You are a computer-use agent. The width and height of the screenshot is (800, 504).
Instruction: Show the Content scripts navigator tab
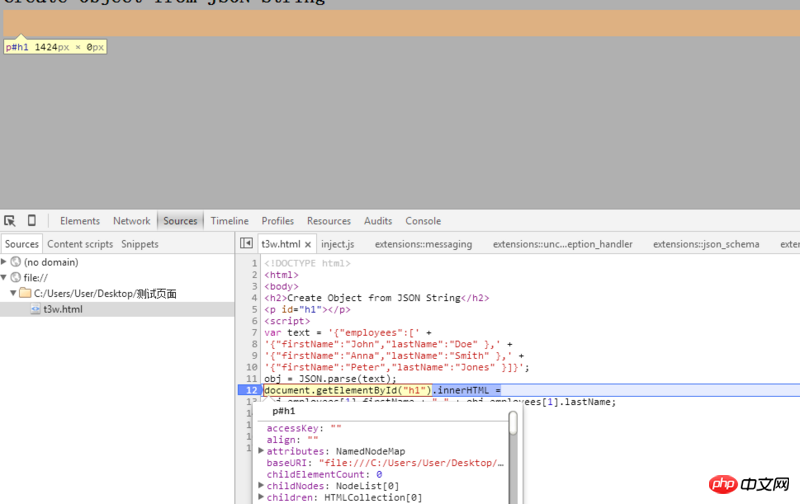[80, 244]
